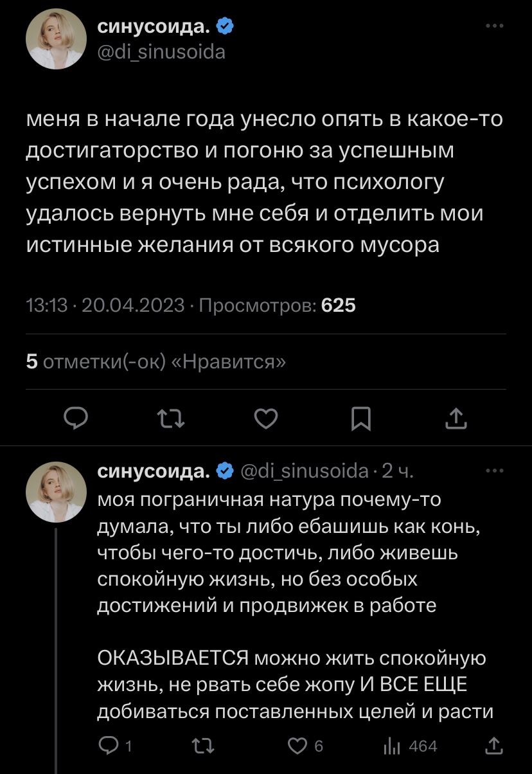Tap the blue verified badge on the main tweet
The image size is (532, 774).
click(224, 27)
